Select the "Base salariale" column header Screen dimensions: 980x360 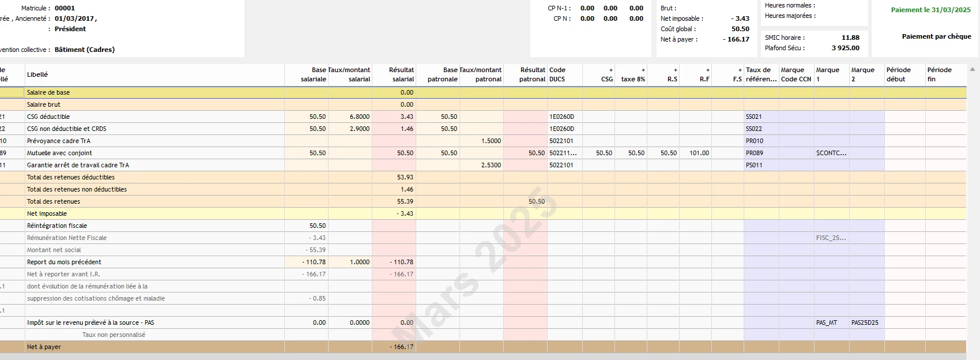coord(306,75)
